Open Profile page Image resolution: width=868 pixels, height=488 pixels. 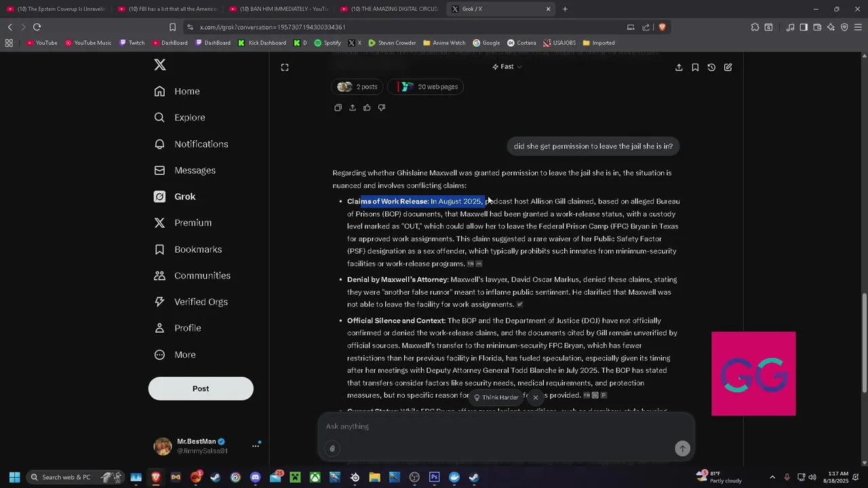178,328
